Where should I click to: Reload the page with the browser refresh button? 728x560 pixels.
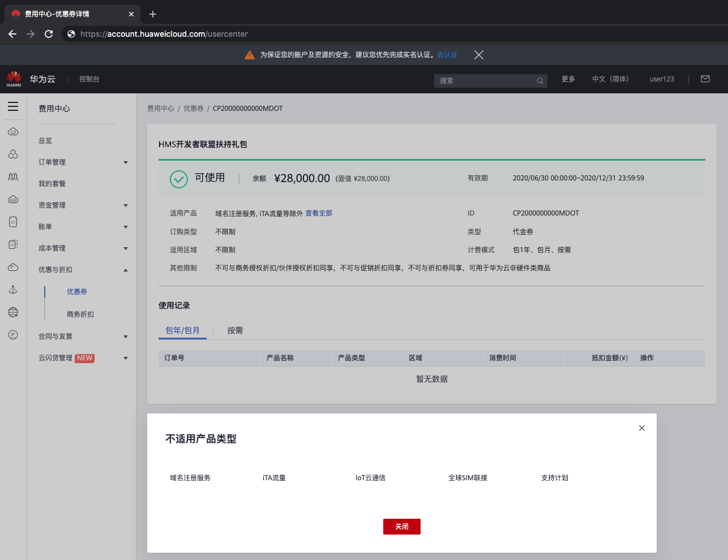click(49, 34)
